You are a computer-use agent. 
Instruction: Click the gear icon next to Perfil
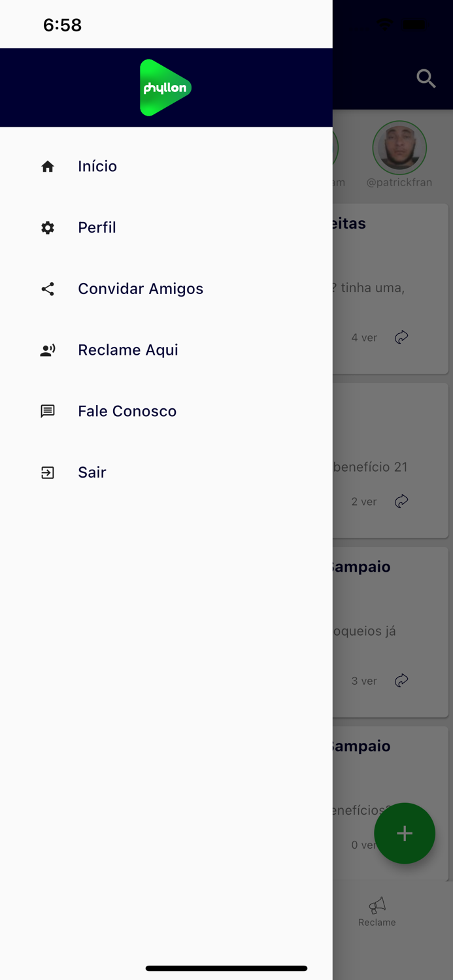click(x=48, y=227)
